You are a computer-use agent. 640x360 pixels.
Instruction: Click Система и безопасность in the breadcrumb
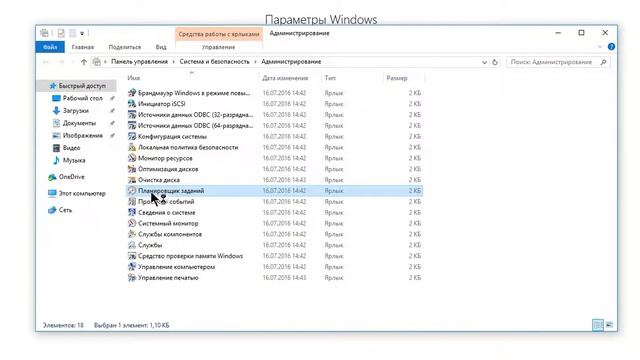(x=214, y=62)
